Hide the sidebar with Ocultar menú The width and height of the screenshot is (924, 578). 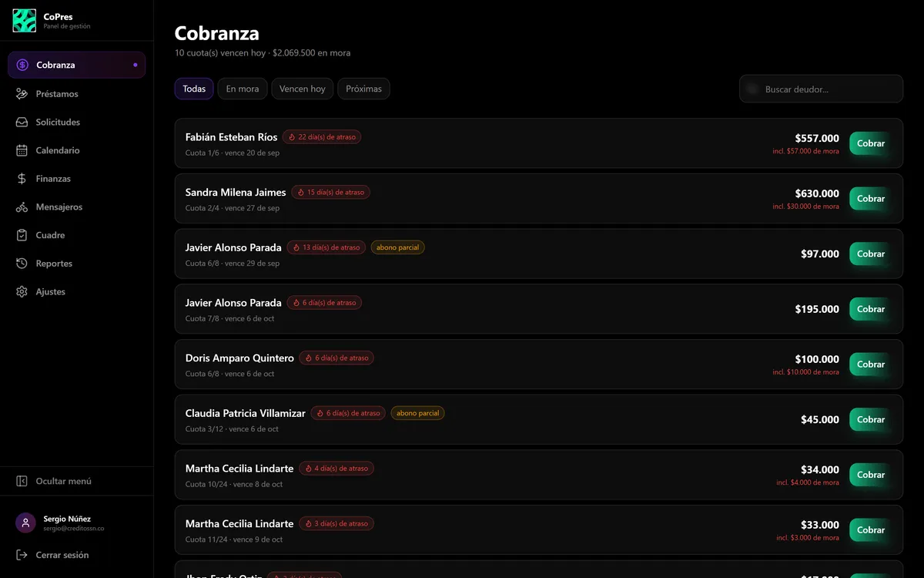click(x=77, y=482)
